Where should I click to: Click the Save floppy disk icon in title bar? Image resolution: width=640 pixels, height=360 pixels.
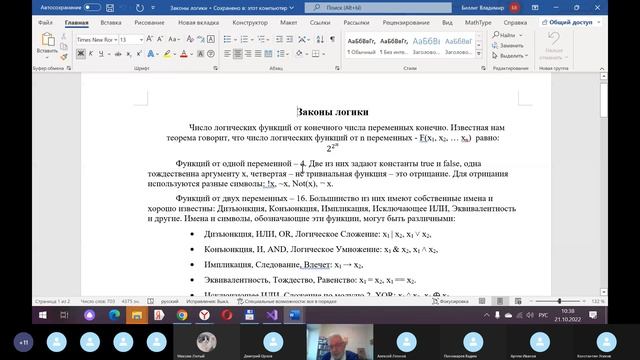point(110,7)
